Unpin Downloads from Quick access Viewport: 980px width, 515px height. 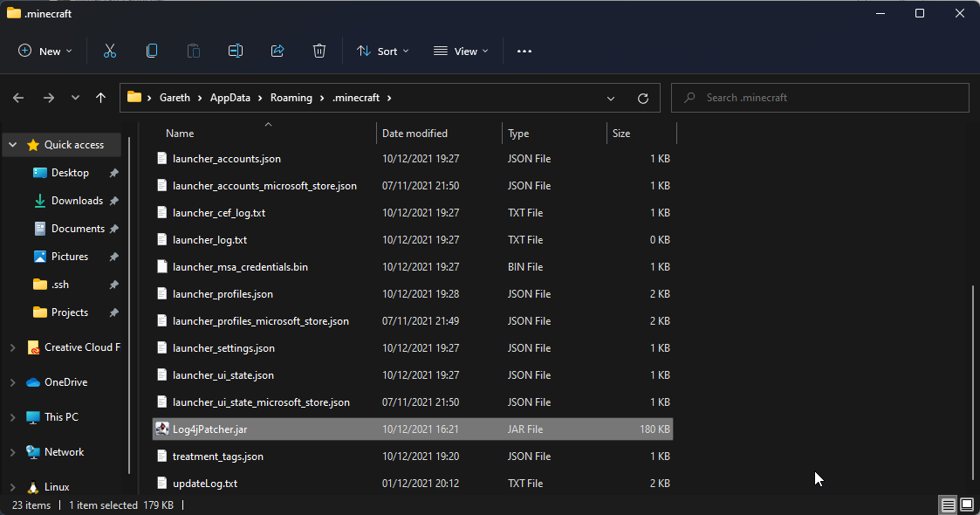coord(113,202)
